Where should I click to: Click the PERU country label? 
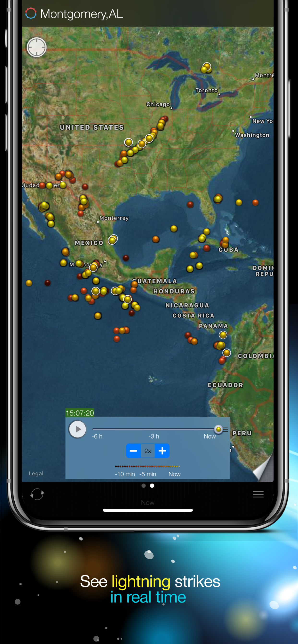tap(242, 433)
